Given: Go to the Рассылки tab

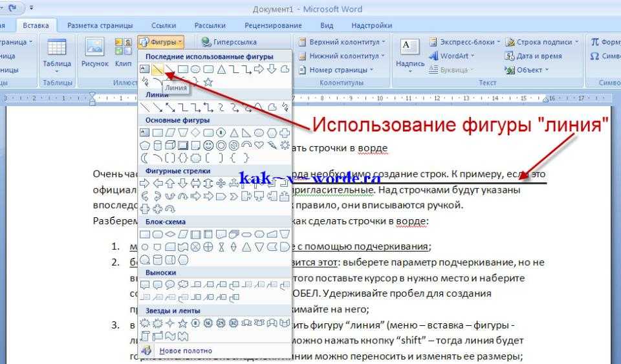Looking at the screenshot, I should coord(210,25).
